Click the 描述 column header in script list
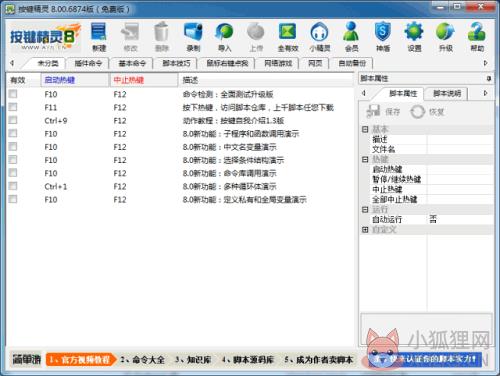Screen dimensions: 500x376 click(266, 80)
